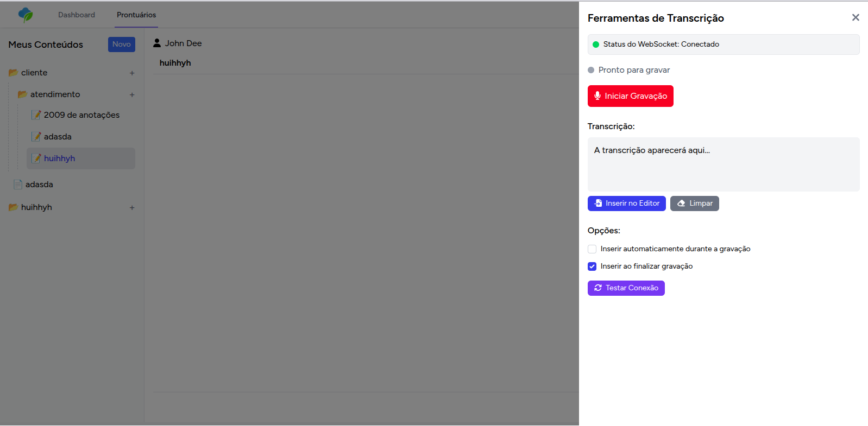Select the huihhyh note under atendimento
The image size is (868, 426).
81,158
